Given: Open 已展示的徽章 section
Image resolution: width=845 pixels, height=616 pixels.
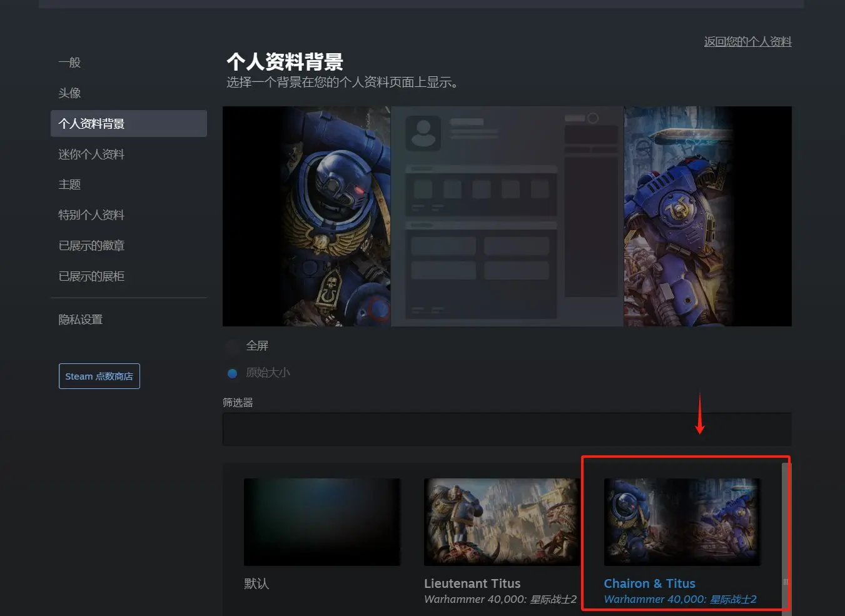Looking at the screenshot, I should point(91,246).
